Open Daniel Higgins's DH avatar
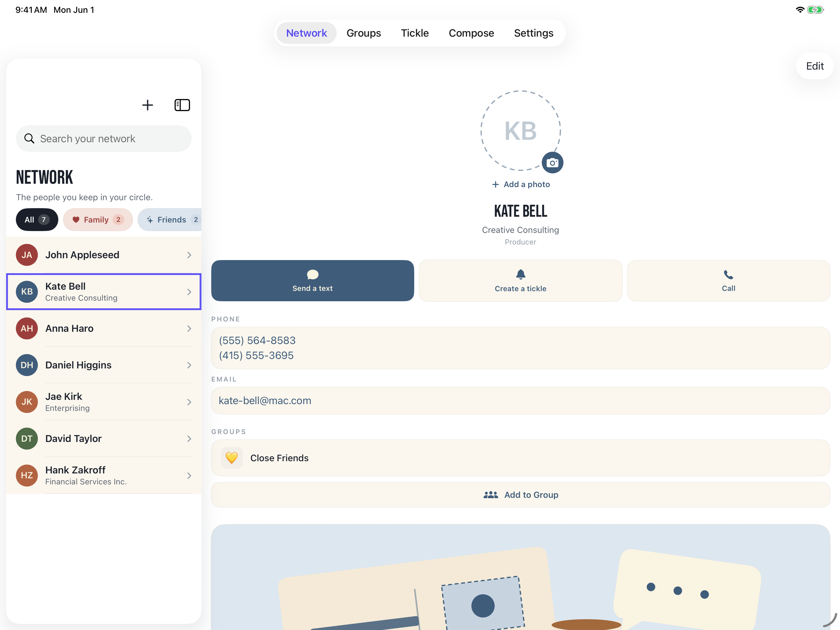 [x=27, y=365]
